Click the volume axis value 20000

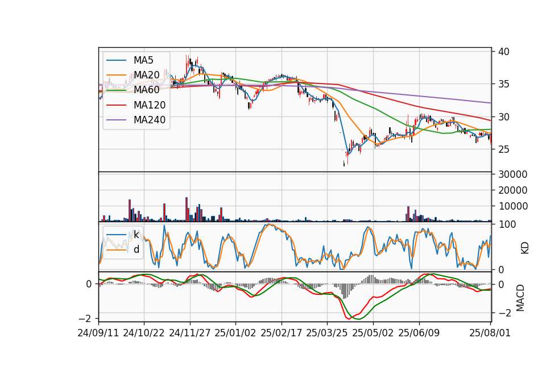pyautogui.click(x=513, y=190)
